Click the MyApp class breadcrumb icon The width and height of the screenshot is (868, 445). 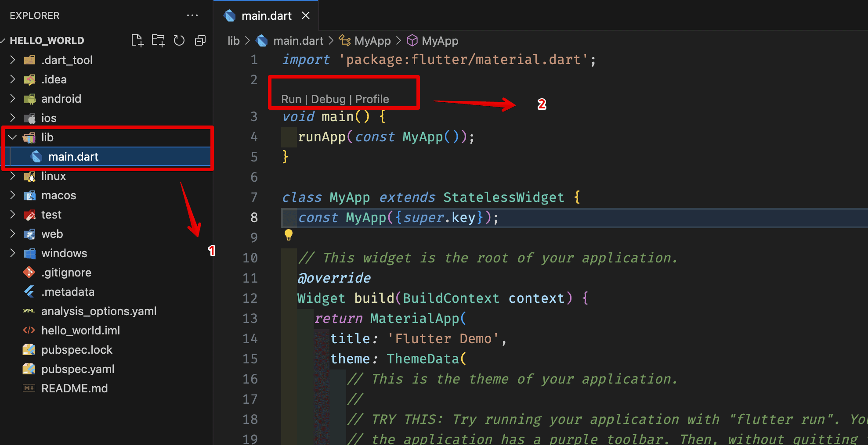click(344, 41)
